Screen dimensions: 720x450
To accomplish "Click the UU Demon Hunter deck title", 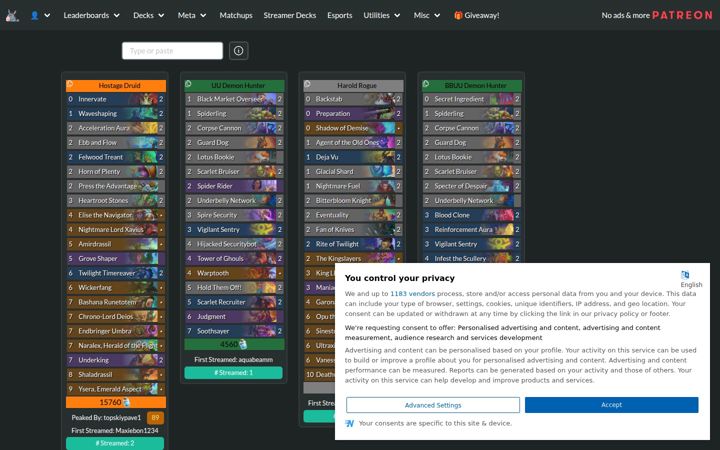I will coord(238,85).
